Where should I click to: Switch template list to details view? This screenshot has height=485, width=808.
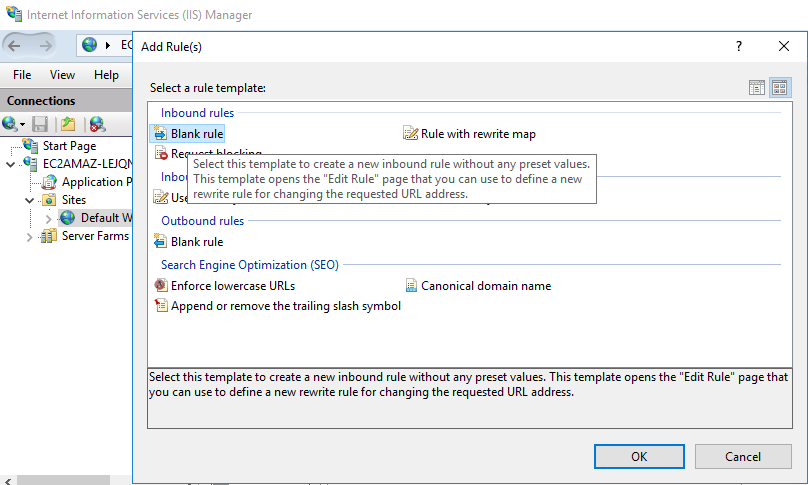point(757,88)
